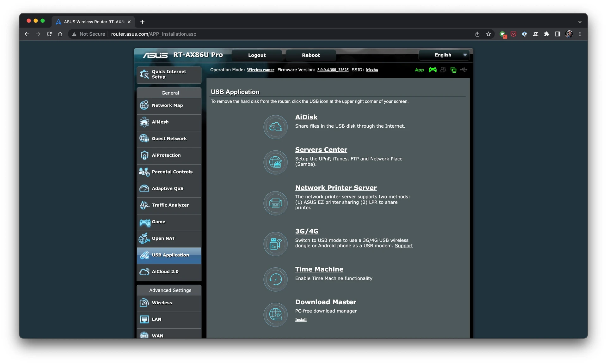
Task: Open the 3G/4G link
Action: click(x=307, y=231)
